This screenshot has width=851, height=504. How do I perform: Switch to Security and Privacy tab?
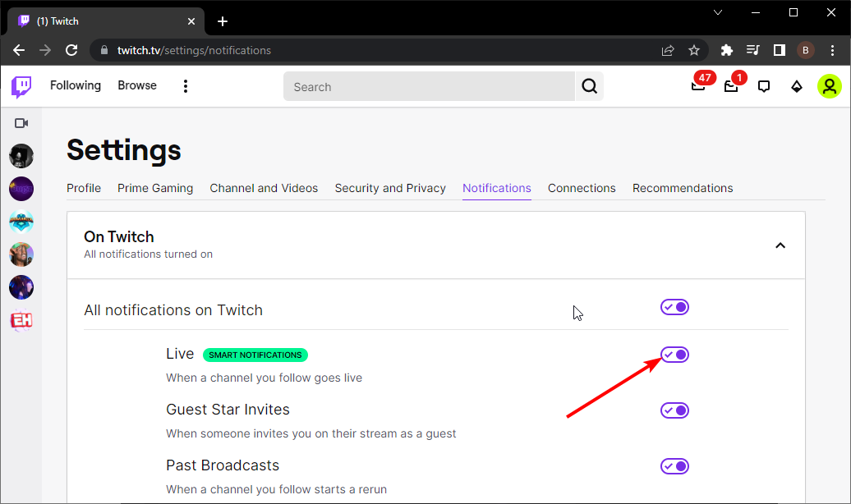click(x=390, y=188)
